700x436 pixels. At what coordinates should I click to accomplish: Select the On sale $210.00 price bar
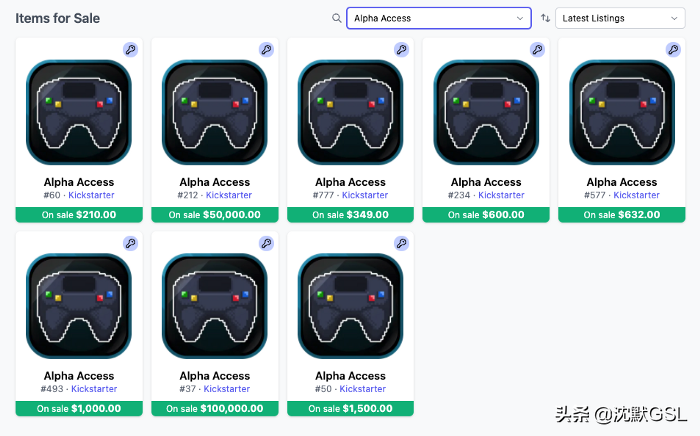79,215
